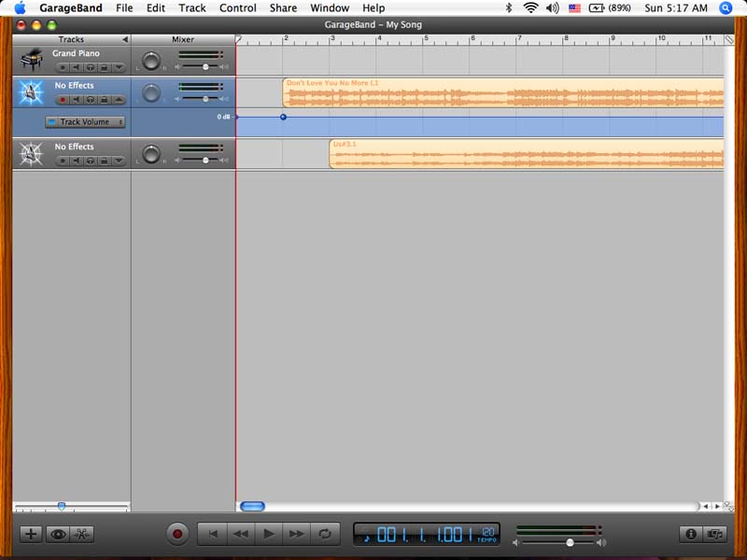Click the Rewind button
Image resolution: width=747 pixels, height=560 pixels.
(x=241, y=534)
